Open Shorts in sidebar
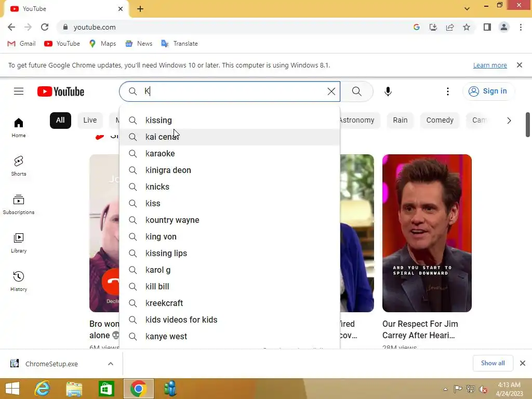This screenshot has height=399, width=532. [19, 166]
